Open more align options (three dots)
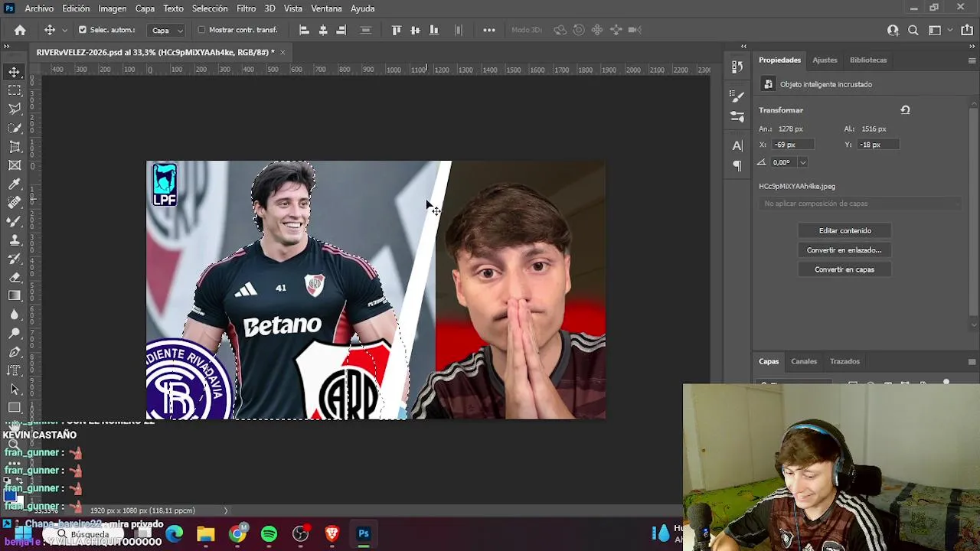The height and width of the screenshot is (551, 980). click(x=489, y=30)
